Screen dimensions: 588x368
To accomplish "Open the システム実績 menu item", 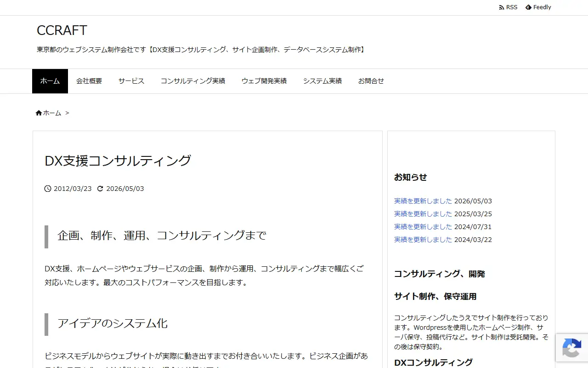I will coord(322,81).
